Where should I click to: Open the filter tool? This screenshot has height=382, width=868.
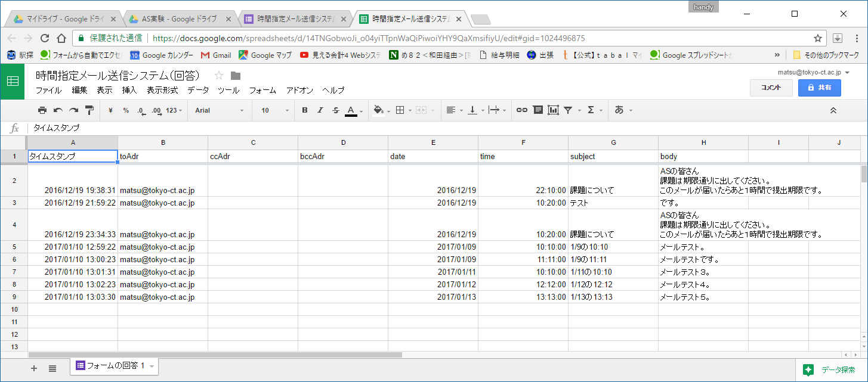pyautogui.click(x=568, y=110)
